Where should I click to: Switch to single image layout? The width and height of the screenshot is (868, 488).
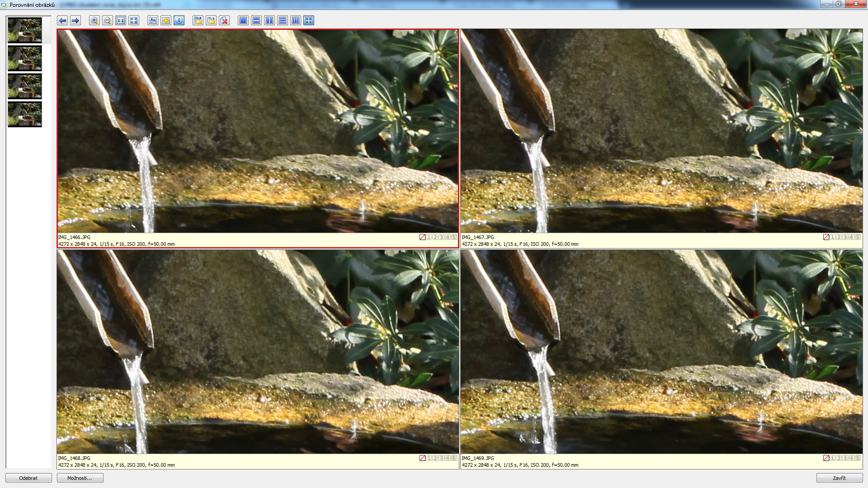point(243,20)
